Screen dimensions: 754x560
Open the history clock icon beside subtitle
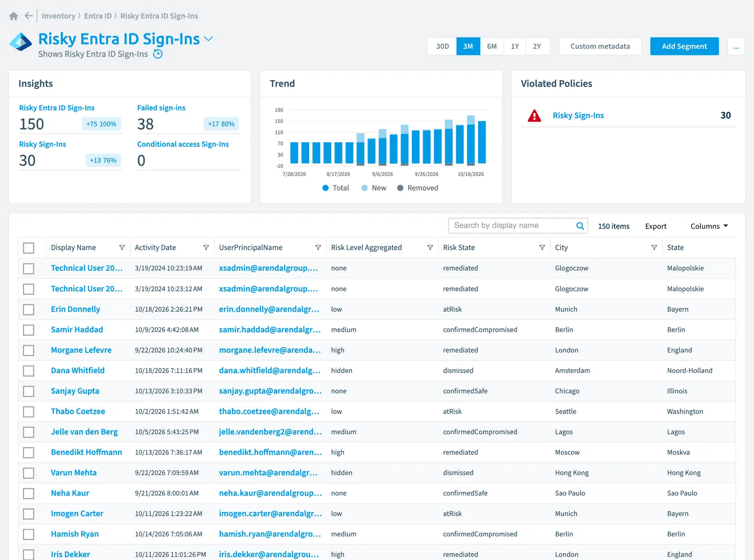(158, 54)
